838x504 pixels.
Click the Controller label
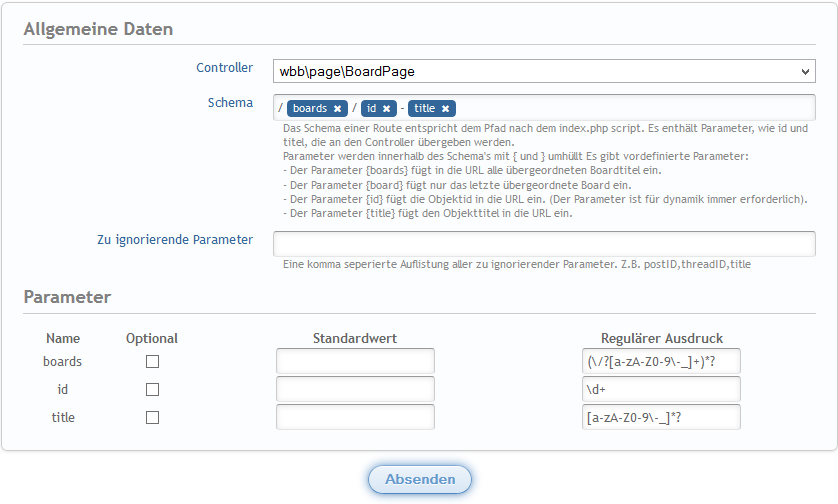click(224, 68)
